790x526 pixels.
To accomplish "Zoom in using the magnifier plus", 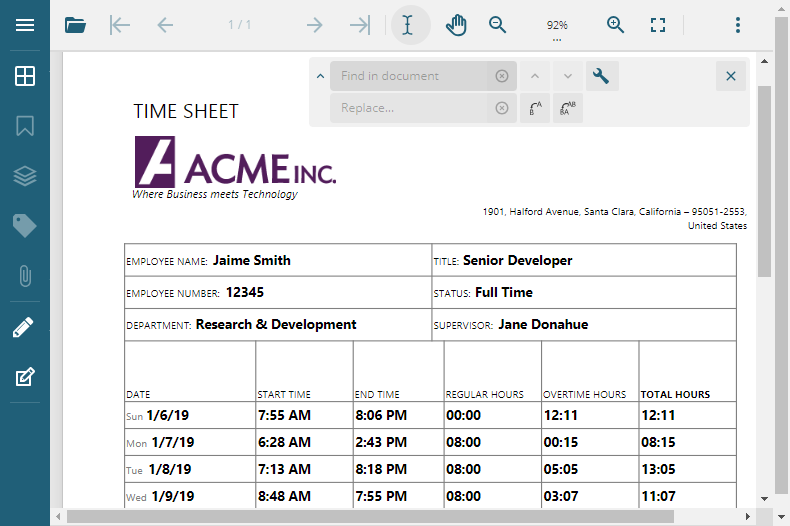I will [615, 25].
